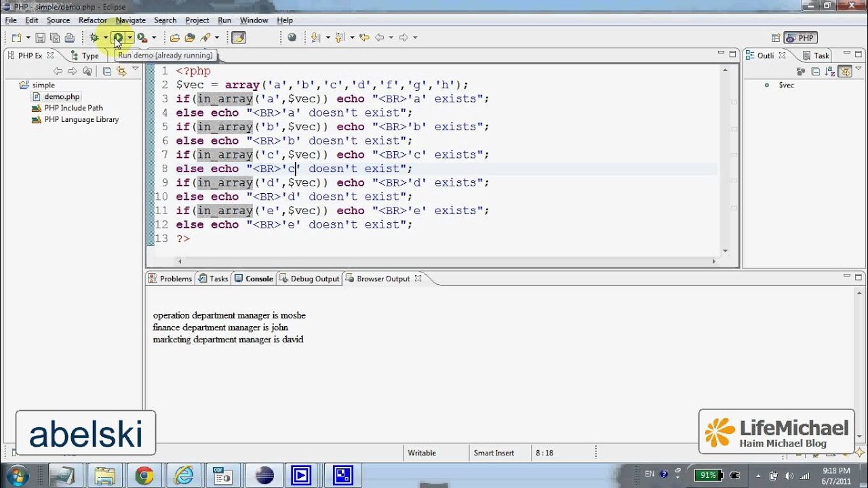Switch to the Task tab beside Outline
This screenshot has width=868, height=488.
click(x=816, y=56)
